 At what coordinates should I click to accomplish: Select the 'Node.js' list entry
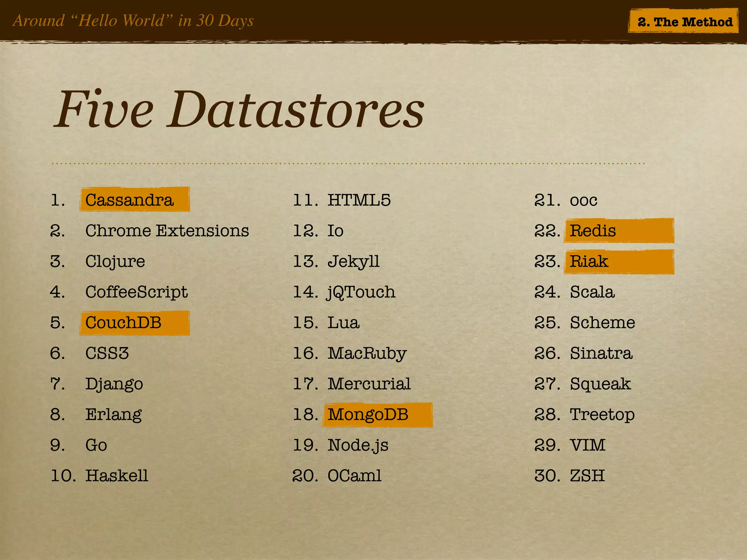358,446
